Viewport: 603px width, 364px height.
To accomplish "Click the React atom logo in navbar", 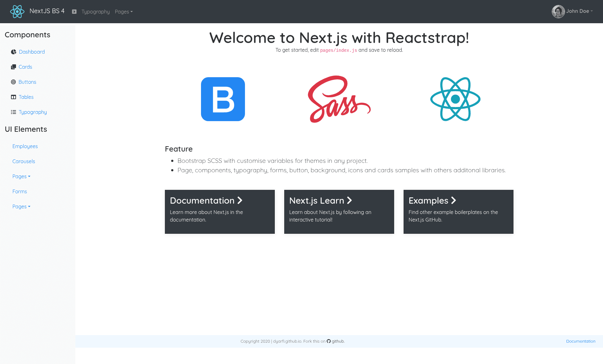I will [x=17, y=12].
